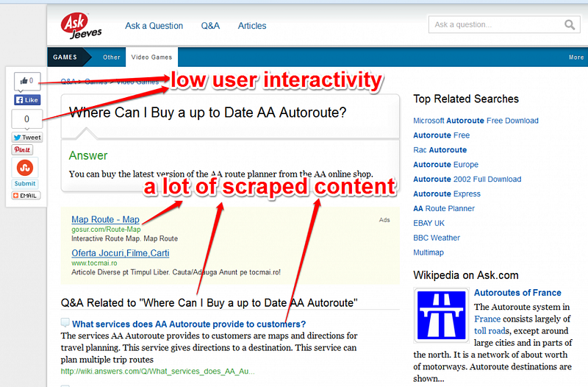Open Oferta Jocuri,Filme,Carti ad link
This screenshot has height=387, width=588.
(x=121, y=253)
